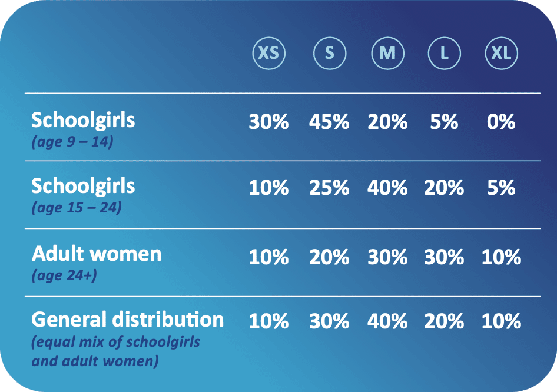The width and height of the screenshot is (557, 392).
Task: Click the equal mix of schoolgirls note
Action: [x=116, y=351]
